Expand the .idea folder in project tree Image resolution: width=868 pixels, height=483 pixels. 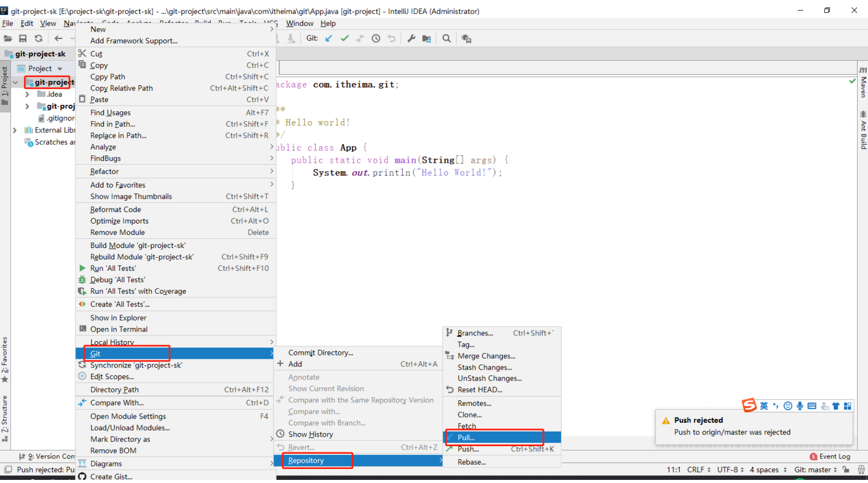(x=27, y=94)
